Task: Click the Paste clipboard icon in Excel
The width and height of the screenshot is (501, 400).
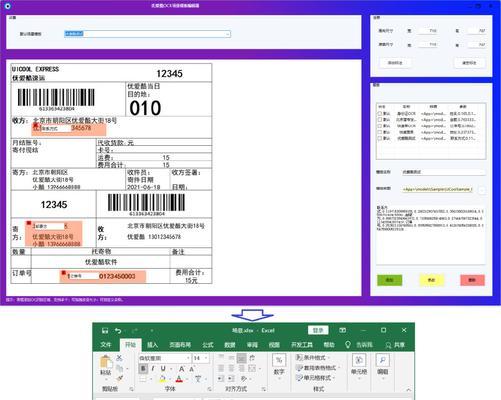Action: point(106,362)
